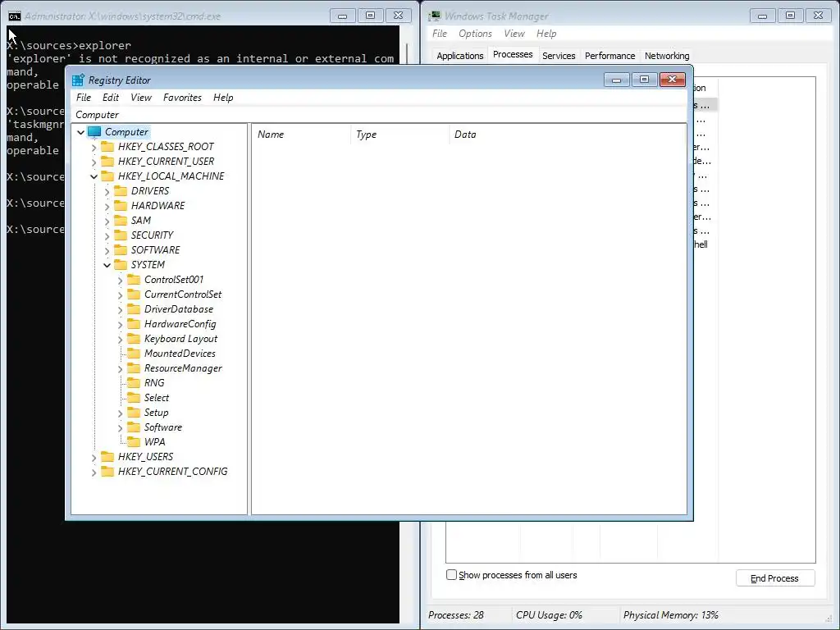This screenshot has width=840, height=630.
Task: Click the CurrentControlSet folder icon
Action: pyautogui.click(x=134, y=294)
